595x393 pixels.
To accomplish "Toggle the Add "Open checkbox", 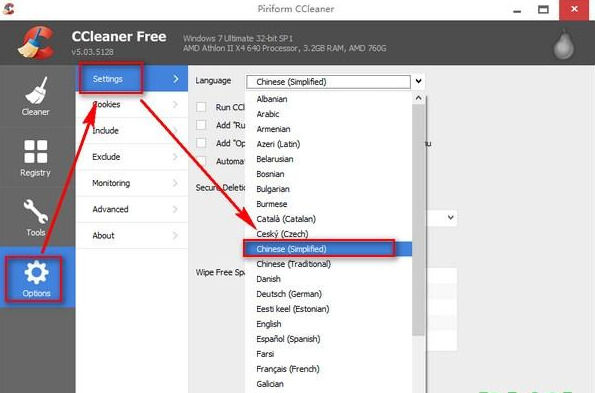I will point(201,143).
